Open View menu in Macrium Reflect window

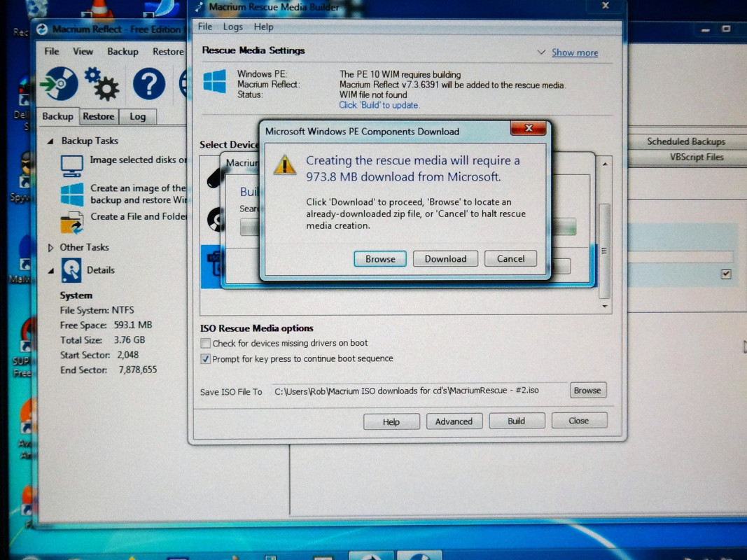click(x=83, y=51)
